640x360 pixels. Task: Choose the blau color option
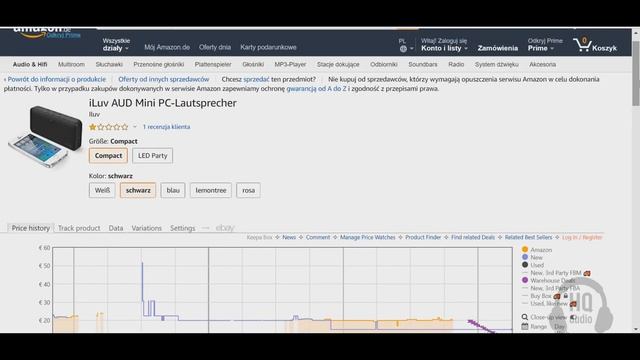click(173, 190)
